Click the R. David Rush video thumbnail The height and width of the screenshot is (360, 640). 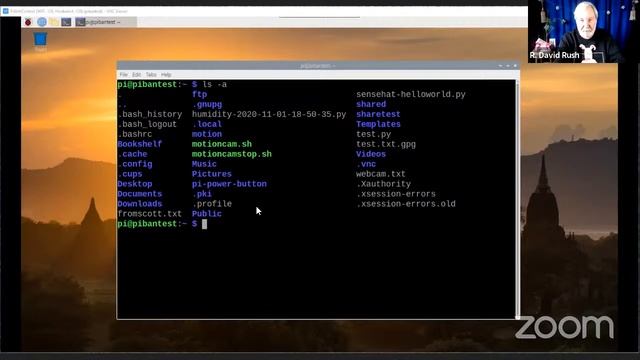click(583, 31)
